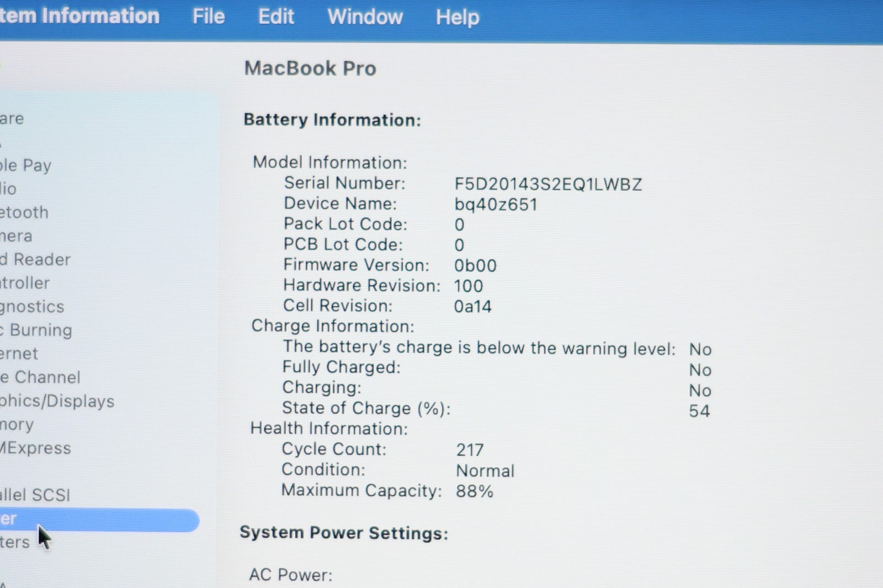Image resolution: width=883 pixels, height=588 pixels.
Task: Select Card Reader in the sidebar
Action: point(35,260)
